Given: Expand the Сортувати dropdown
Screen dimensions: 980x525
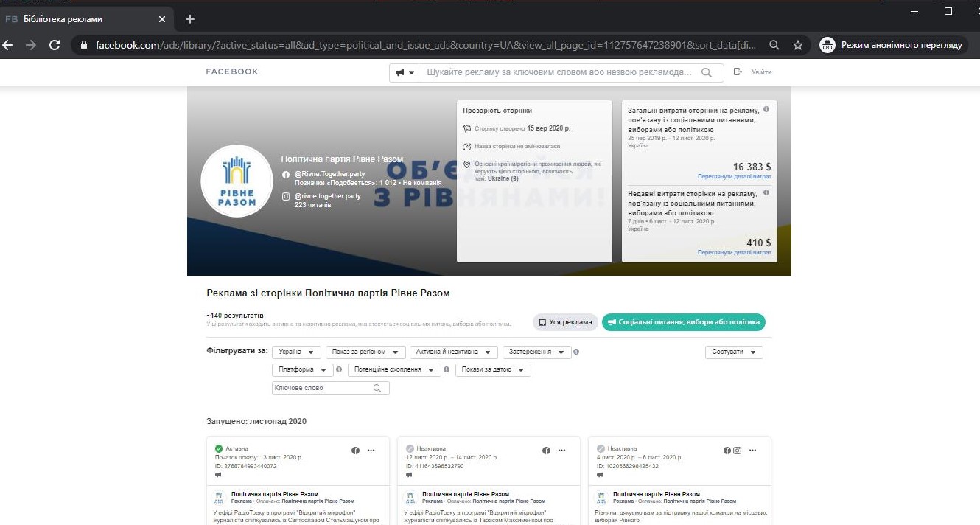Looking at the screenshot, I should click(x=734, y=352).
